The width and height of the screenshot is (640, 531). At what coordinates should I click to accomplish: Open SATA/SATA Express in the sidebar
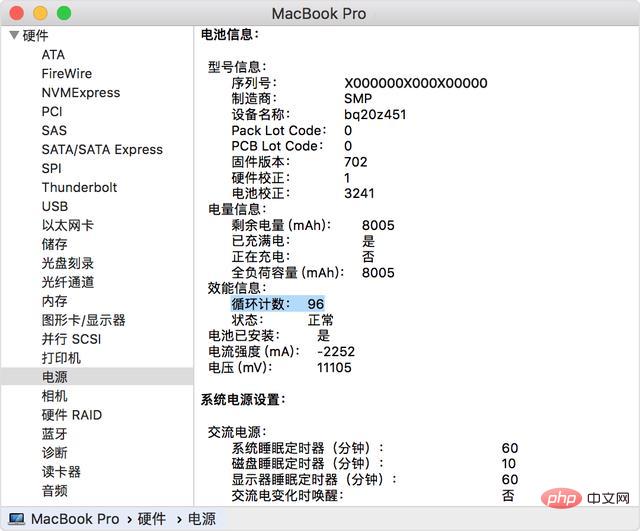click(102, 149)
